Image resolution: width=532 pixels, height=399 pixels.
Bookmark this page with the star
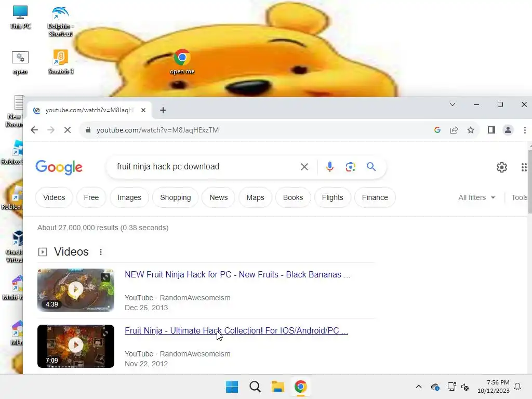(471, 130)
